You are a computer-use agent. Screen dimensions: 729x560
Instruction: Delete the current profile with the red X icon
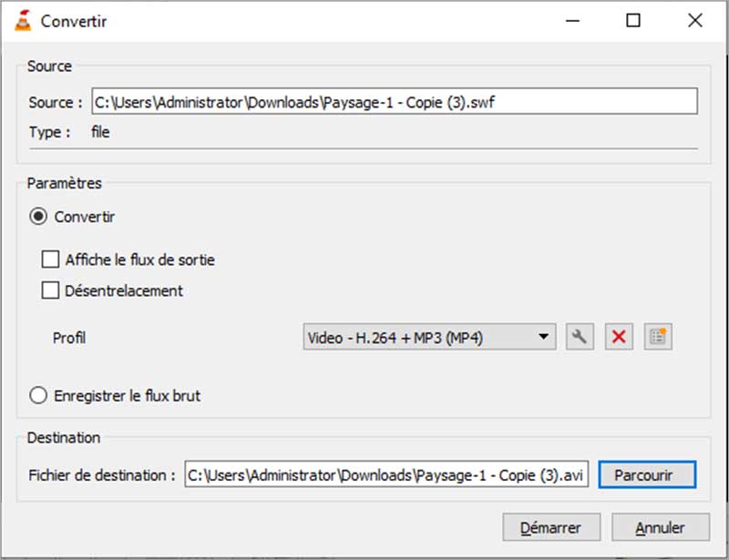pyautogui.click(x=619, y=337)
